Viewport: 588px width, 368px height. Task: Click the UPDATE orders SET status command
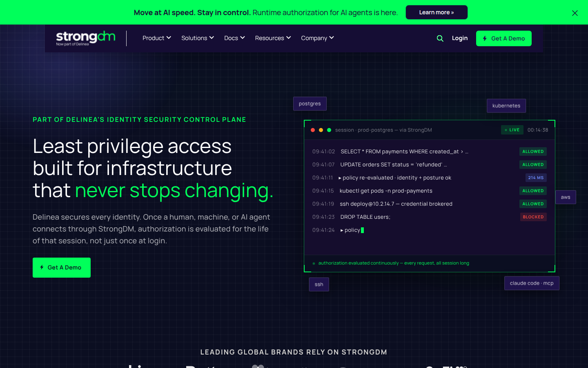[394, 165]
